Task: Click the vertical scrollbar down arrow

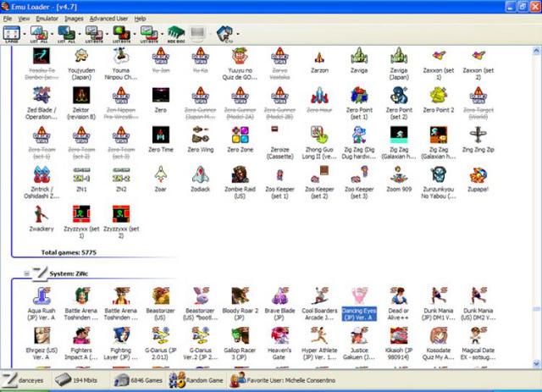Action: pyautogui.click(x=536, y=364)
